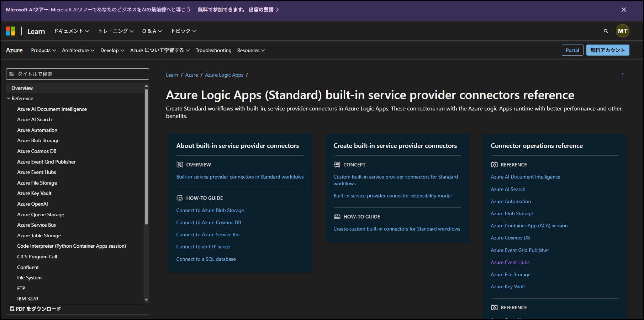The width and height of the screenshot is (644, 320).
Task: Open Connect to Azure Blob Storage link
Action: [210, 210]
